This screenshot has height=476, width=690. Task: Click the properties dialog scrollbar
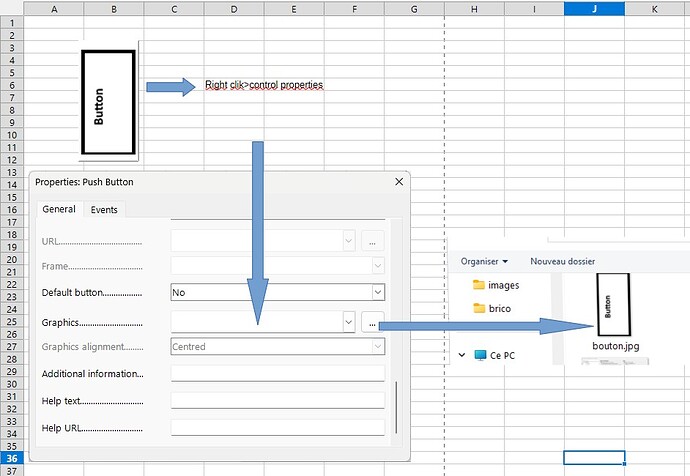[x=396, y=407]
